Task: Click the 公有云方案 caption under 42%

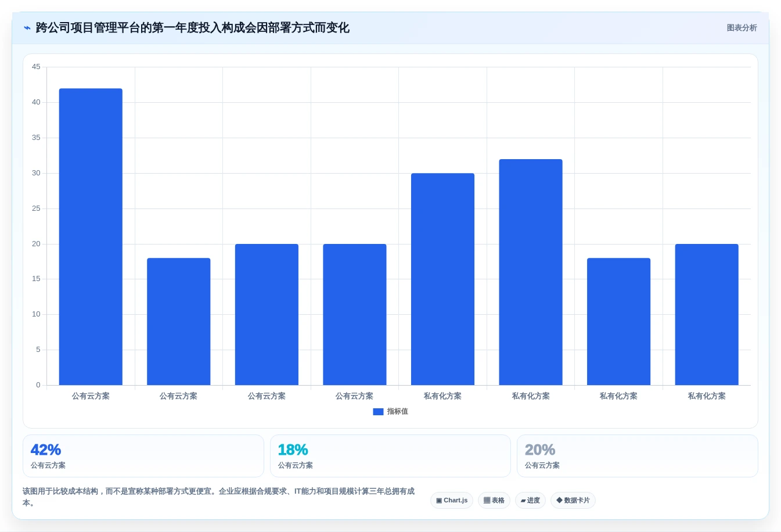Action: pyautogui.click(x=48, y=465)
